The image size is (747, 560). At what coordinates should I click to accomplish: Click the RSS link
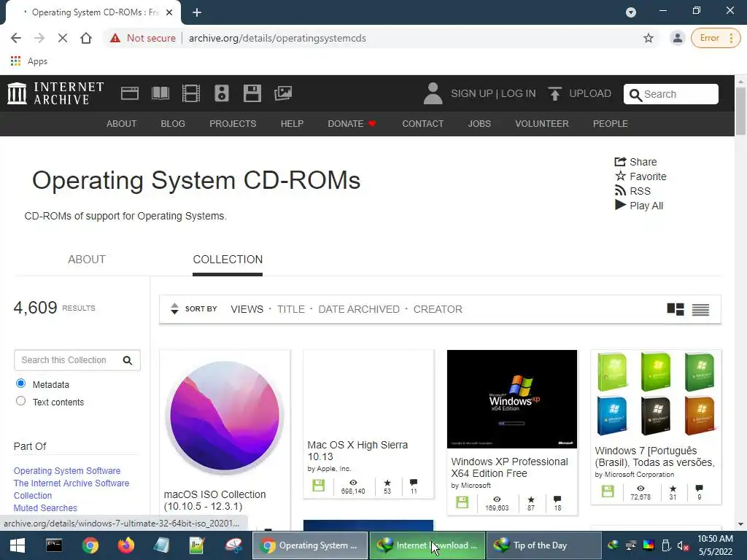point(632,191)
